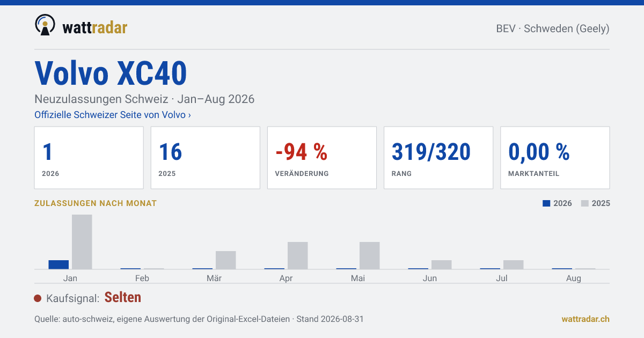Image resolution: width=644 pixels, height=338 pixels.
Task: Click 'Neuzulassungen Schweiz · Jan–Aug 2026' subtitle
Action: click(144, 99)
